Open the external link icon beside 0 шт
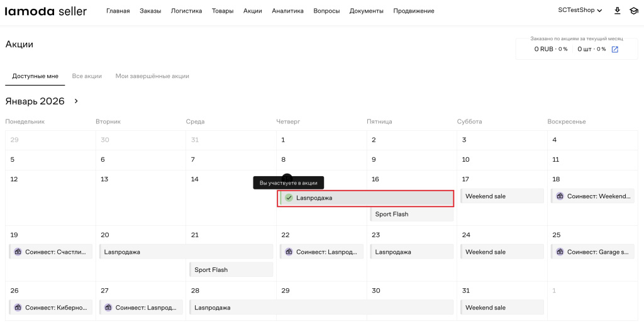644x331 pixels. 615,49
